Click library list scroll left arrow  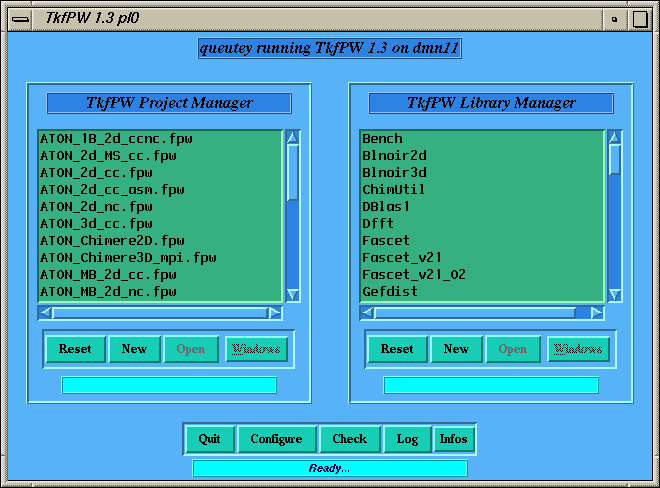(x=367, y=313)
